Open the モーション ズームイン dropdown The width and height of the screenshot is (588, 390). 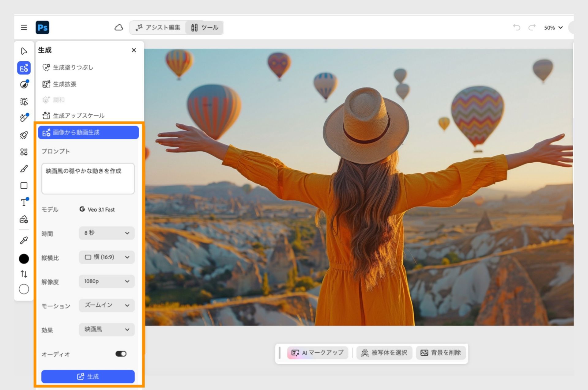click(x=107, y=305)
